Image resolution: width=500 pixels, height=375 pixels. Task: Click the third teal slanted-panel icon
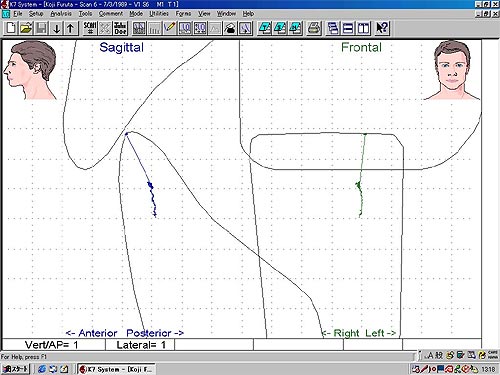coord(295,28)
